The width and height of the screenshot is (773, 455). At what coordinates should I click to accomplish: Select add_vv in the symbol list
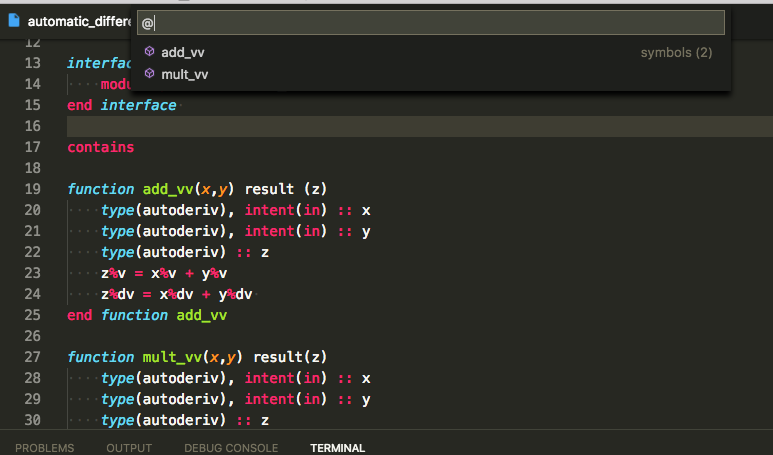[x=430, y=52]
